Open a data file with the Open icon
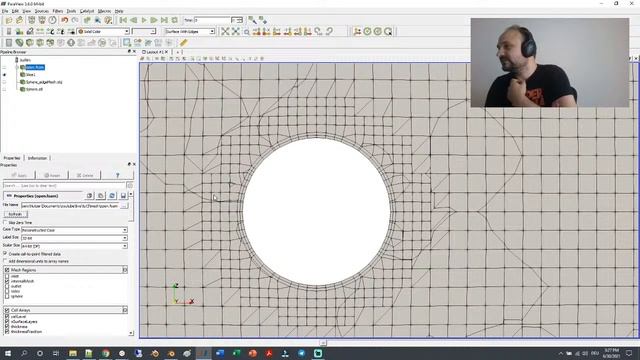 pos(9,20)
